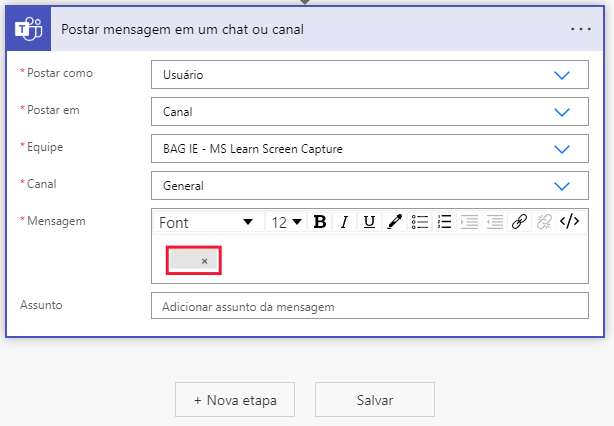
Task: Expand the Postar em dropdown showing Canal
Action: (370, 112)
